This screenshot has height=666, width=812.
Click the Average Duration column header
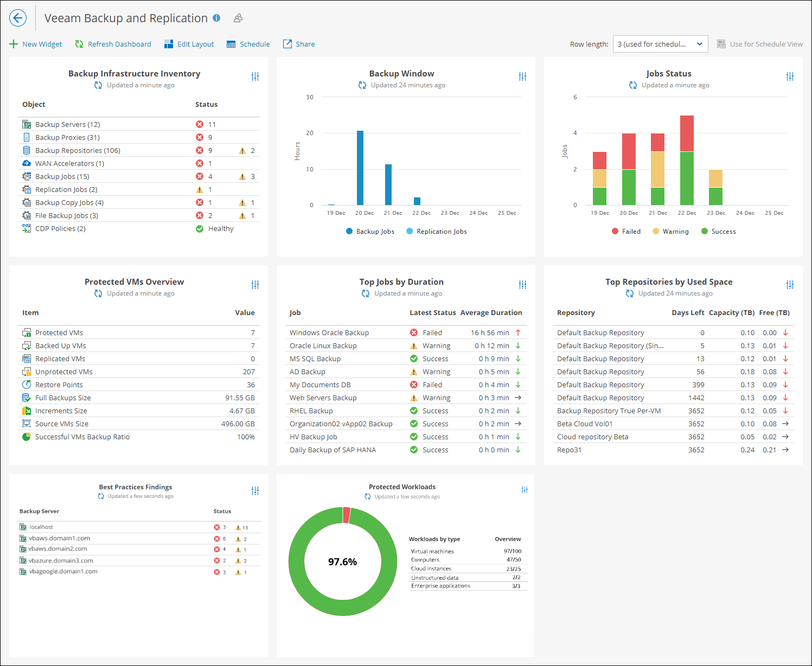[491, 313]
